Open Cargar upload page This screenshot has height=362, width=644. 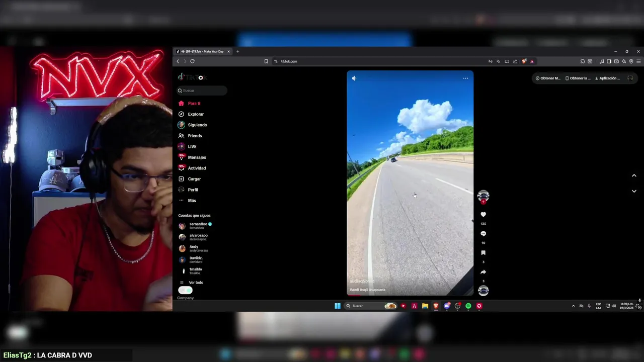[190, 179]
